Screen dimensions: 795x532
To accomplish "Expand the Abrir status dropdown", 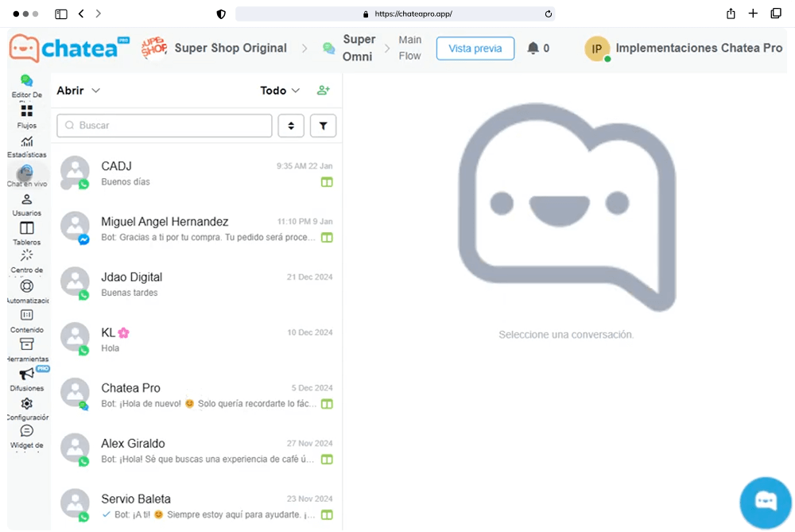I will (x=78, y=91).
